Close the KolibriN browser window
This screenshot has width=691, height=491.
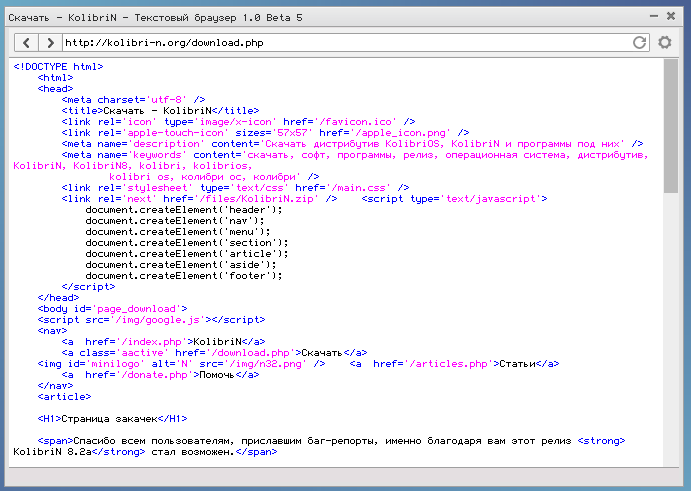[x=671, y=16]
